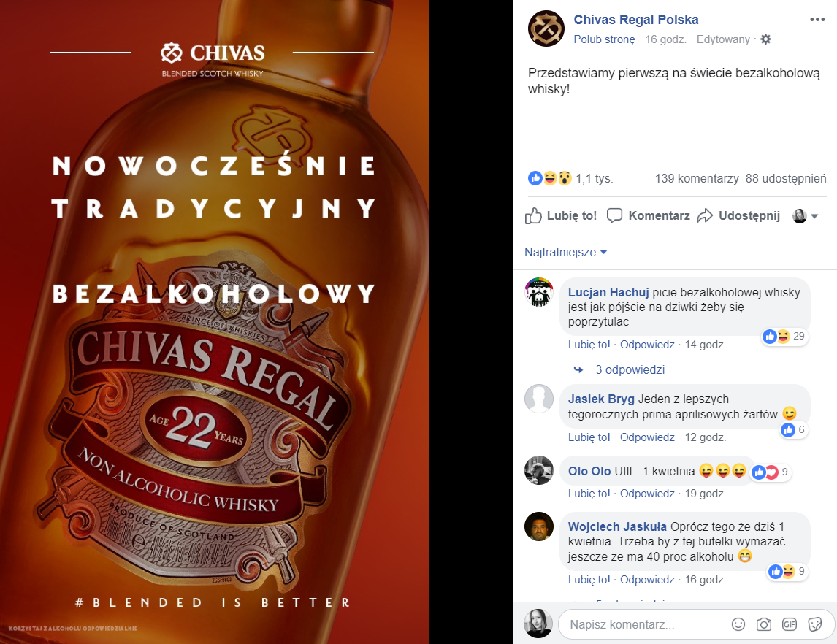Click the Chivas bottle ad image
This screenshot has height=644, width=837.
(x=214, y=322)
